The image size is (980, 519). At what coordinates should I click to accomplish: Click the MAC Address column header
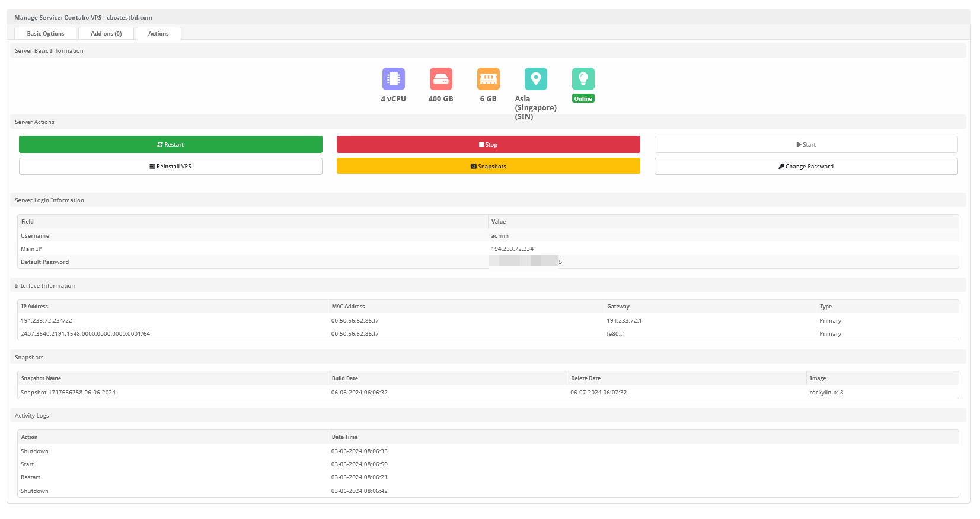pos(348,307)
